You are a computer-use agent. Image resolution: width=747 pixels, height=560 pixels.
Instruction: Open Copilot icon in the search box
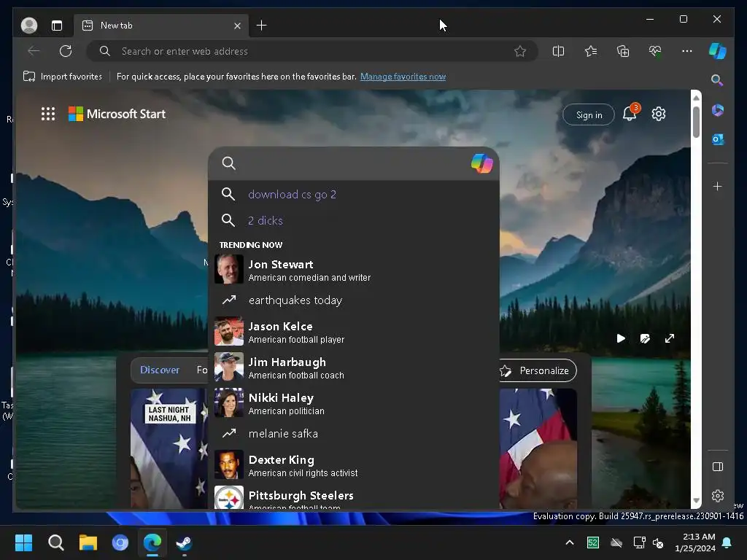[x=481, y=163]
